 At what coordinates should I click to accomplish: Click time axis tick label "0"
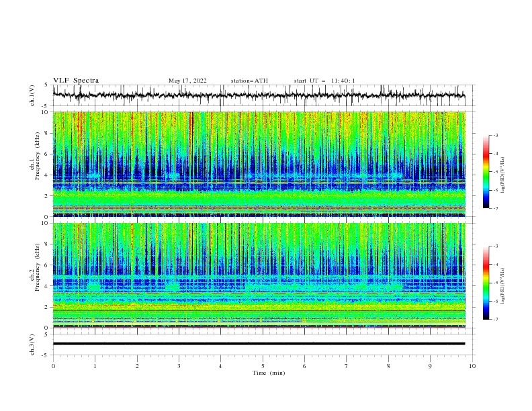pos(53,366)
